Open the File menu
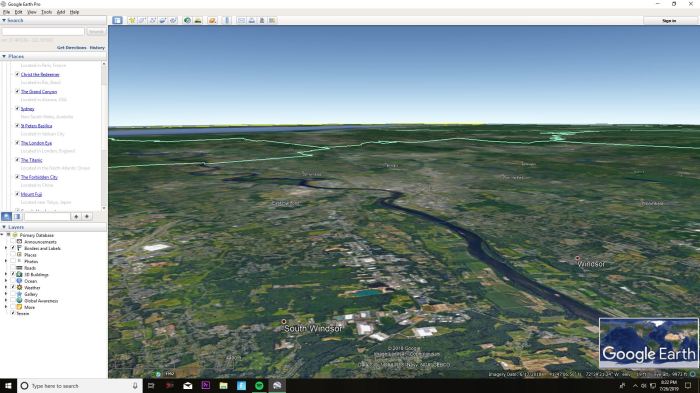 pos(6,12)
